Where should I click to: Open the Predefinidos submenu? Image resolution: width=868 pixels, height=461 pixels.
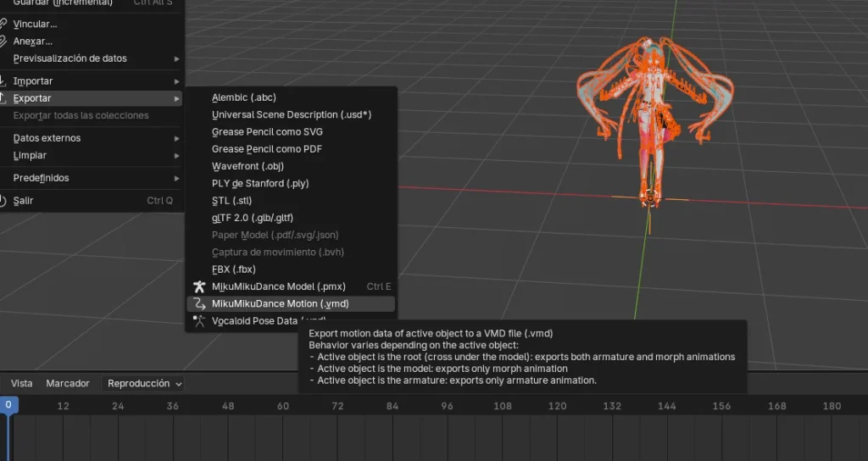[x=92, y=178]
